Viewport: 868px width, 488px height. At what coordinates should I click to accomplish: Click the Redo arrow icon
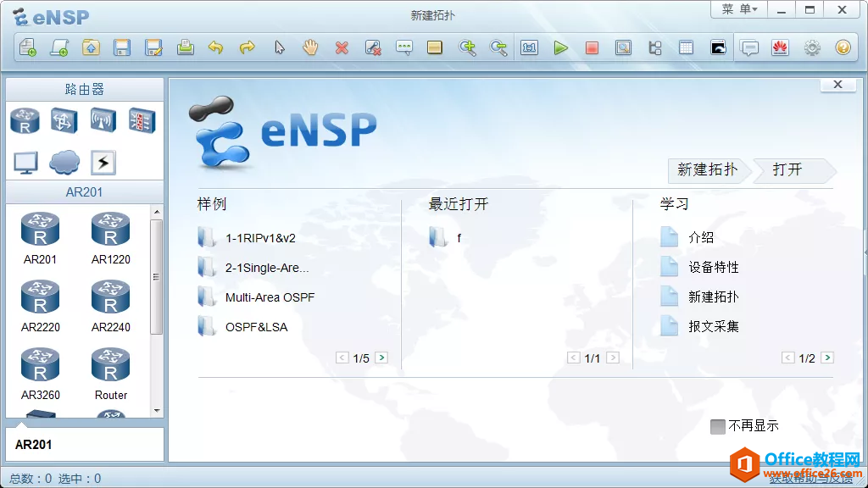coord(247,47)
